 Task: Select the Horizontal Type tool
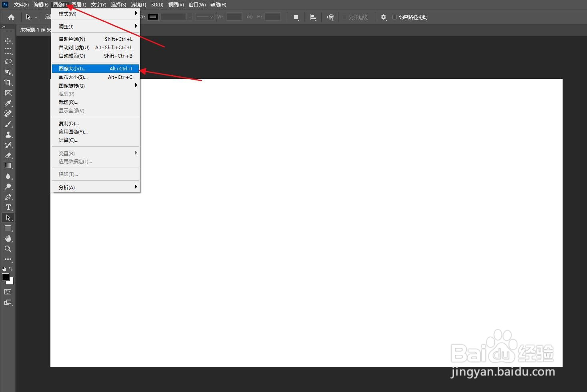8,207
